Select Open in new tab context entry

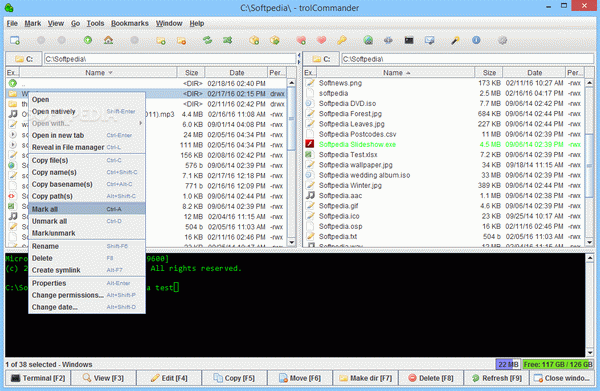click(87, 135)
